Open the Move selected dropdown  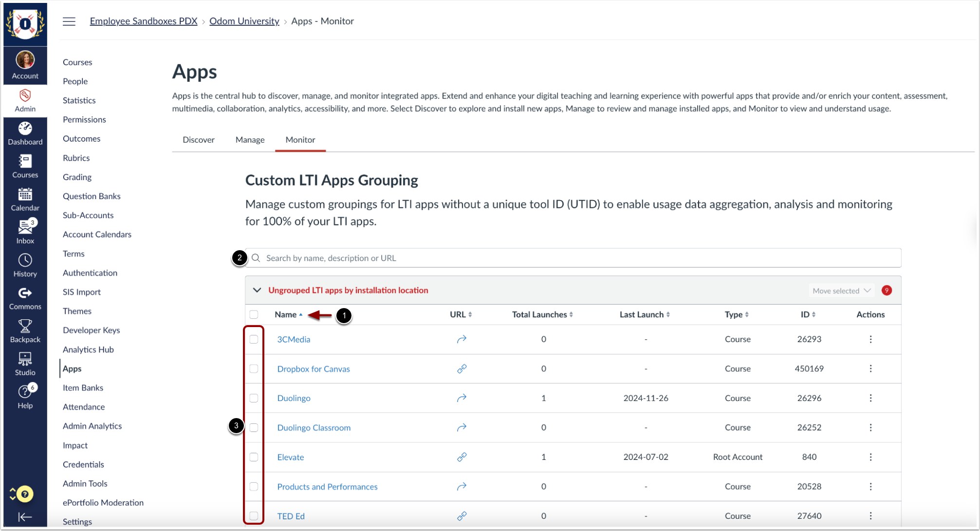pyautogui.click(x=841, y=290)
